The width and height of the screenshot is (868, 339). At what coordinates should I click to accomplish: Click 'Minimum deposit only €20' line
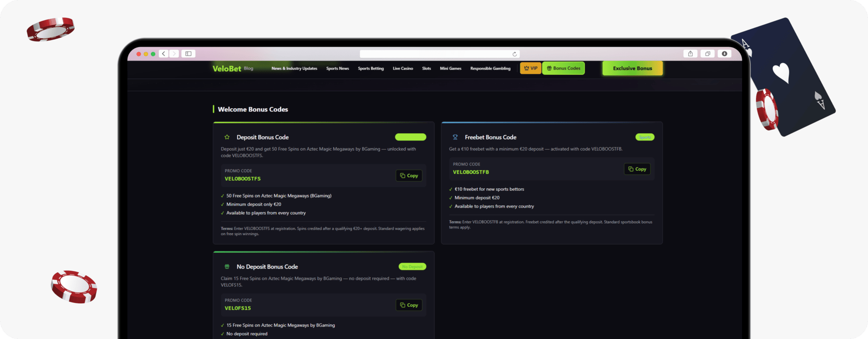click(x=254, y=204)
